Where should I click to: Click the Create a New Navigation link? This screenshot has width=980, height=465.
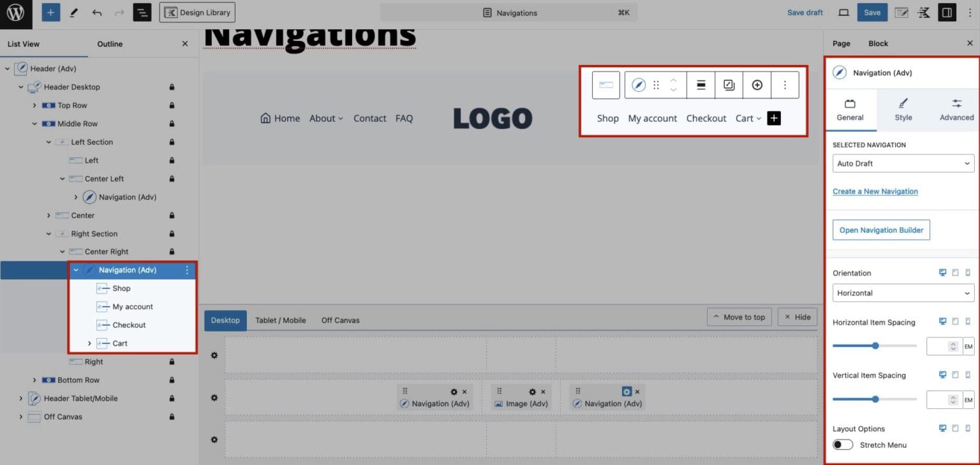(875, 191)
